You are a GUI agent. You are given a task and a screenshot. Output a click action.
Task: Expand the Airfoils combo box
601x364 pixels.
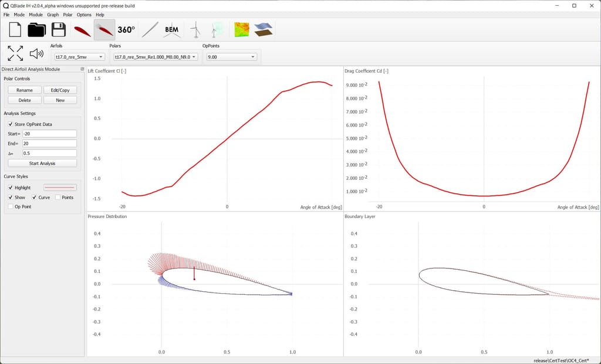point(79,57)
